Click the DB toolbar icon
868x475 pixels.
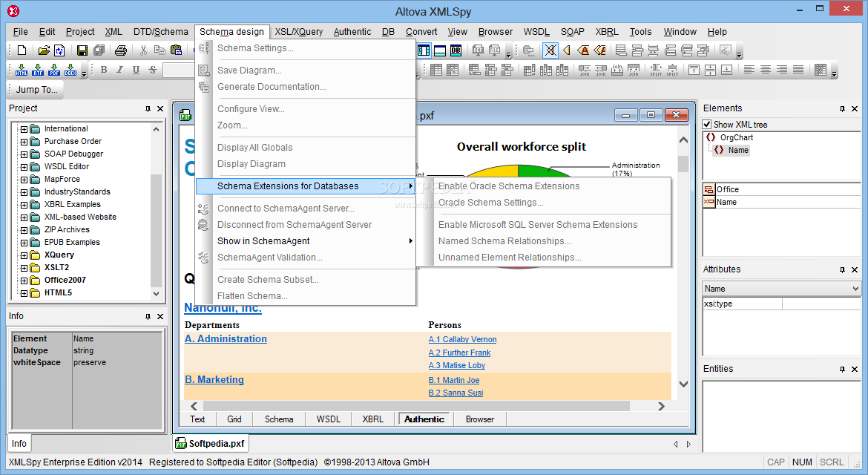(x=456, y=50)
